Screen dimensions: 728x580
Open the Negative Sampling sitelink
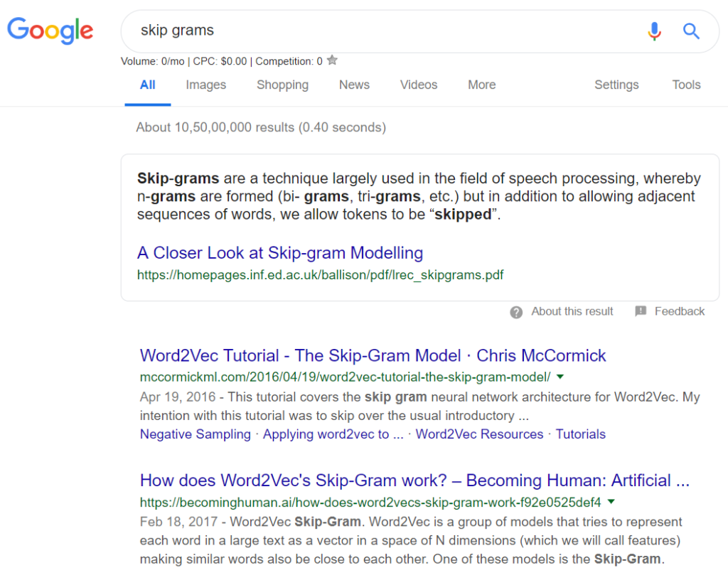coord(195,434)
